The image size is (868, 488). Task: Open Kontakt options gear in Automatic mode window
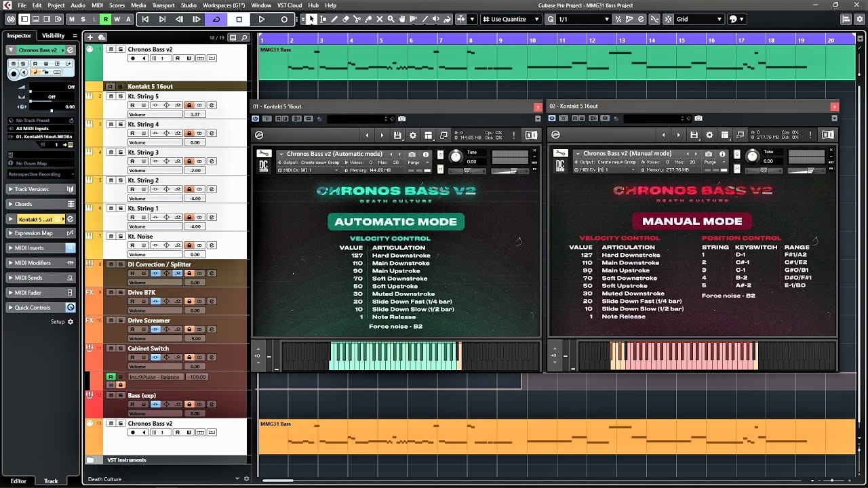tap(413, 136)
